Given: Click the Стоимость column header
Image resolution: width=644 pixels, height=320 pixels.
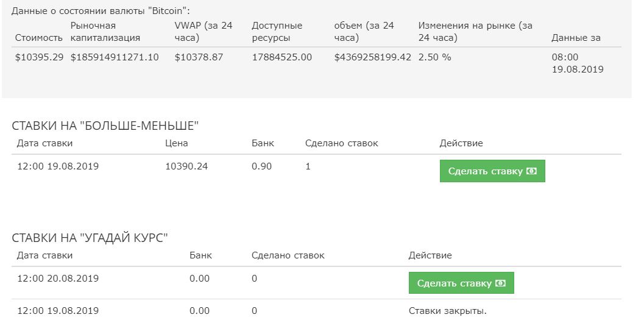Looking at the screenshot, I should pyautogui.click(x=39, y=38).
